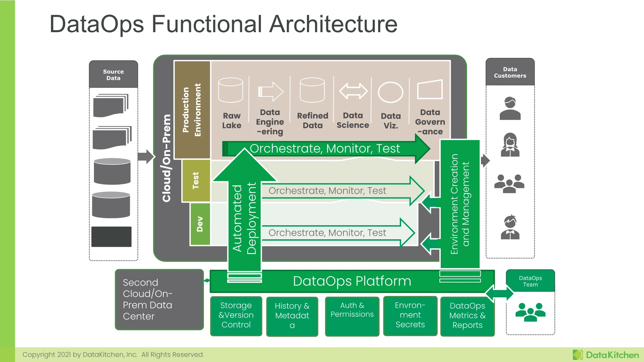Screen dimensions: 644x362
Task: Click the Data Engineering arrow icon
Action: point(271,91)
